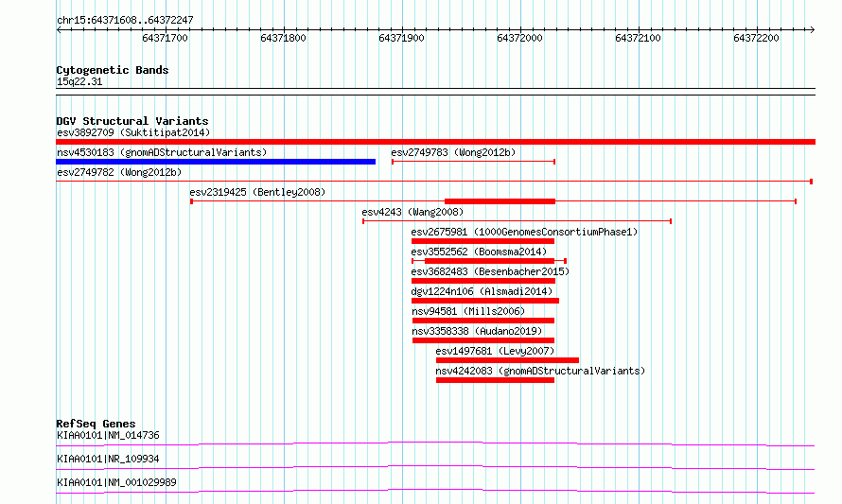Click ruler position 64372100
The width and height of the screenshot is (842, 504).
638,38
